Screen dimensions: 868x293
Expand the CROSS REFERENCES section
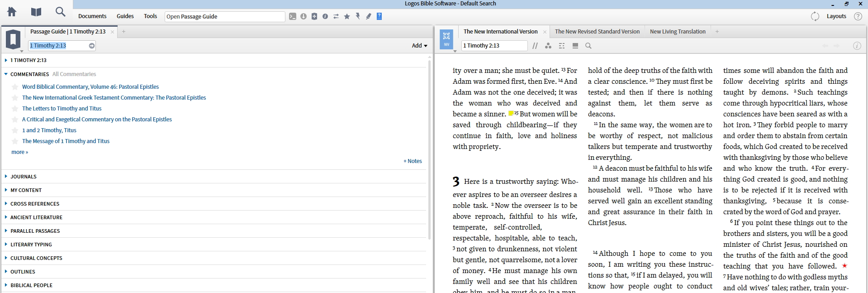[6, 204]
